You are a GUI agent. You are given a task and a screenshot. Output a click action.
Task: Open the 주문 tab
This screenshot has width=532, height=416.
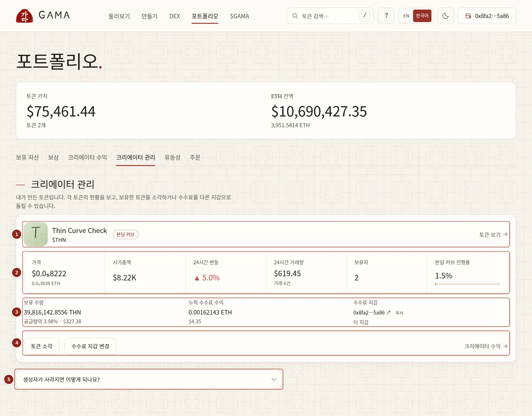tap(195, 158)
